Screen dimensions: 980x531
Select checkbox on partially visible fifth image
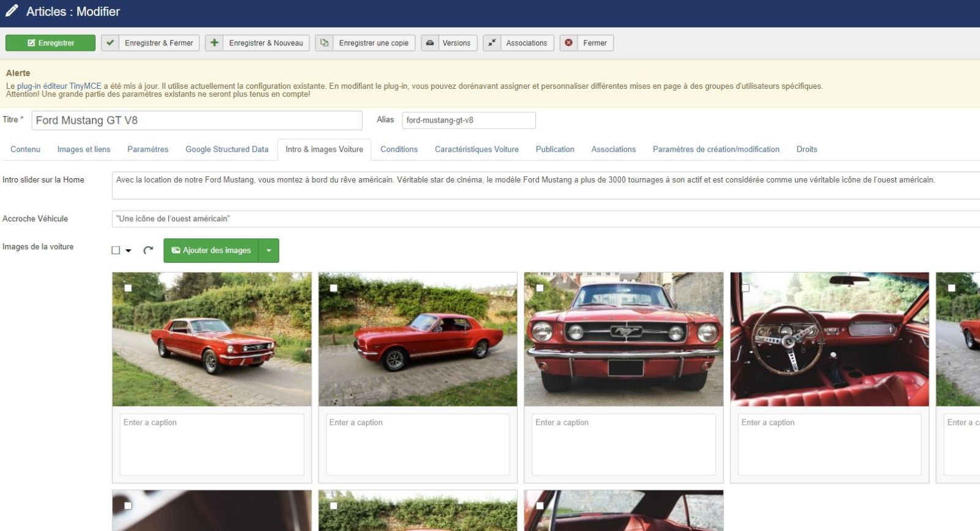pyautogui.click(x=951, y=288)
